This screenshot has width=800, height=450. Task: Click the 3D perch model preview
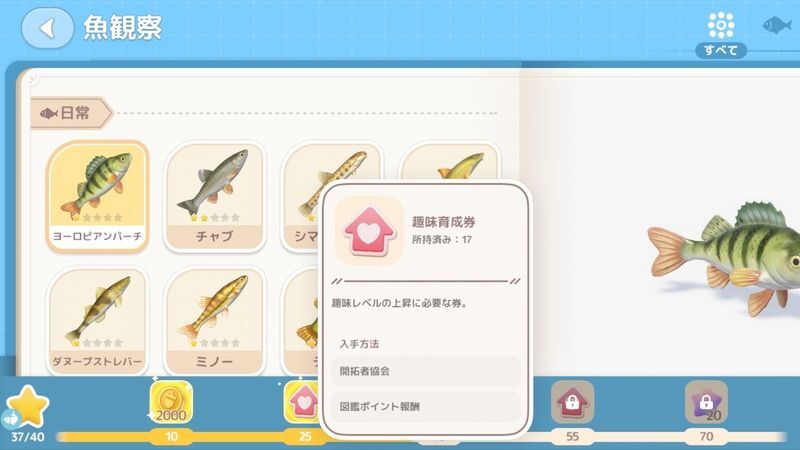pos(724,258)
